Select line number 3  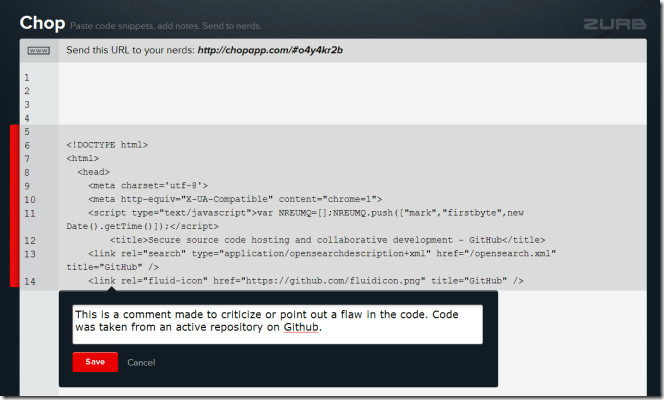pyautogui.click(x=27, y=105)
